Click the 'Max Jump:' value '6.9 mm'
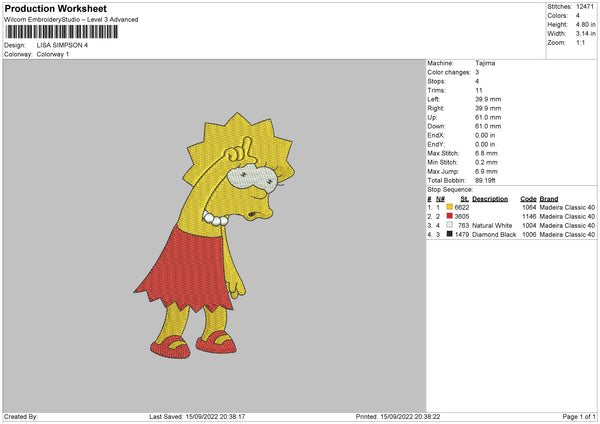600x424 pixels. 486,171
